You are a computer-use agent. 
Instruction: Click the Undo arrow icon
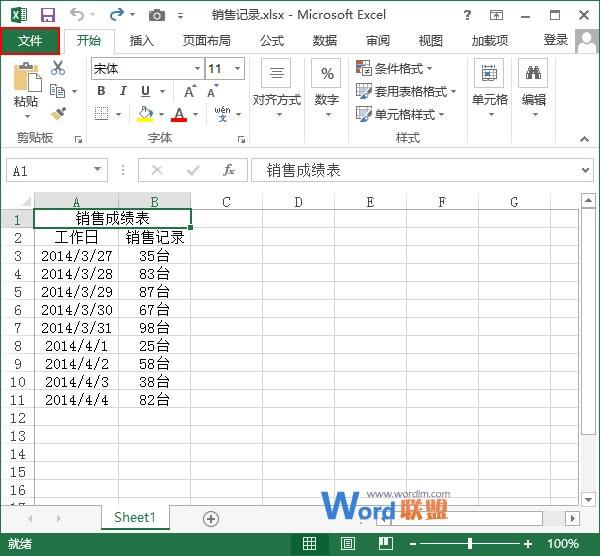click(x=77, y=15)
